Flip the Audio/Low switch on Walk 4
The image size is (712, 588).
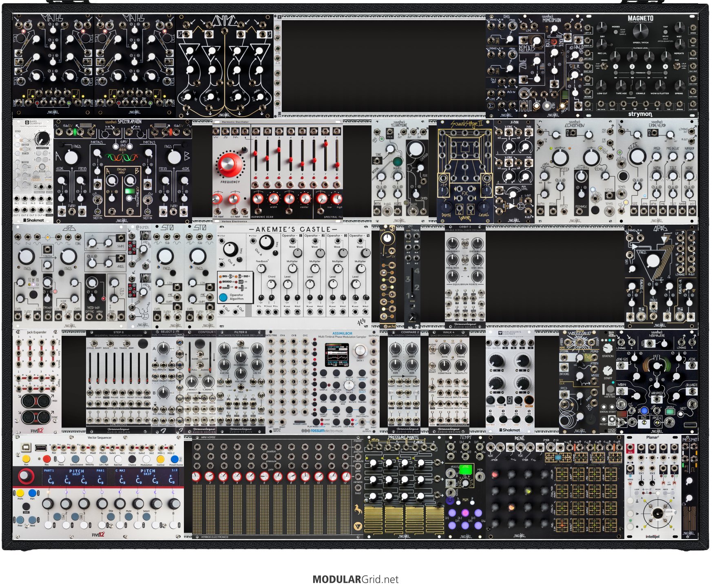tap(433, 349)
